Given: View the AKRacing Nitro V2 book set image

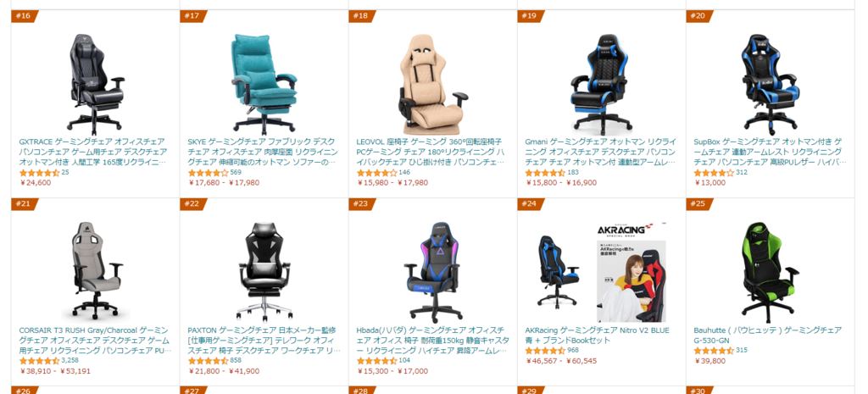Looking at the screenshot, I should click(x=602, y=273).
